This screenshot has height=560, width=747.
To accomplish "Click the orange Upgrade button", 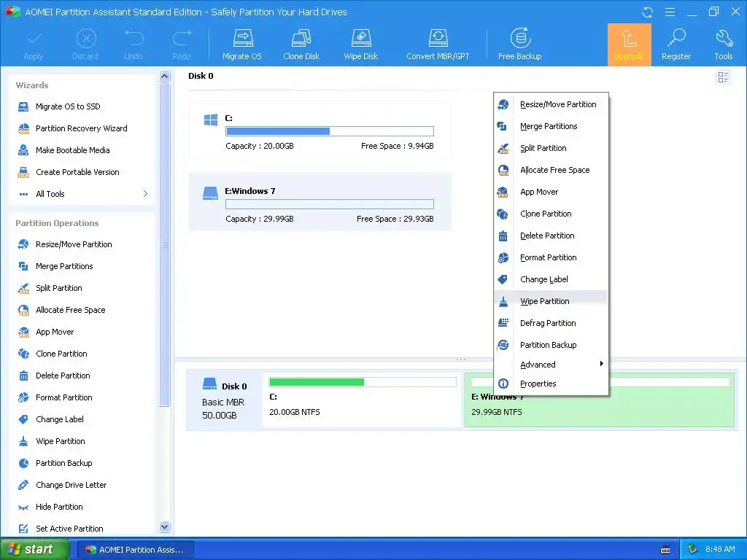I will coord(629,44).
